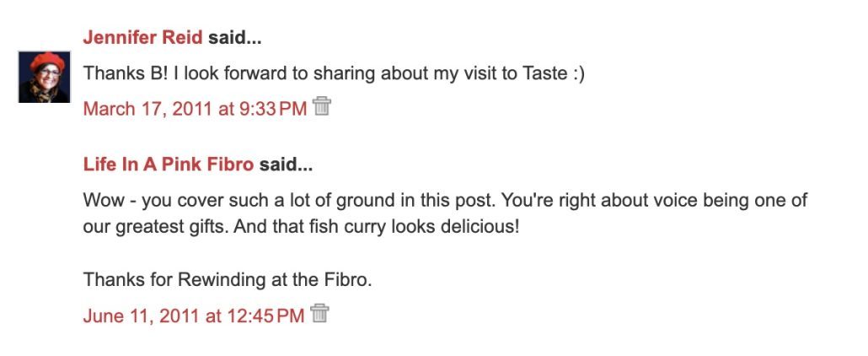Click "said..." after Life In A Pink Fibro
This screenshot has width=868, height=356.
[x=286, y=165]
